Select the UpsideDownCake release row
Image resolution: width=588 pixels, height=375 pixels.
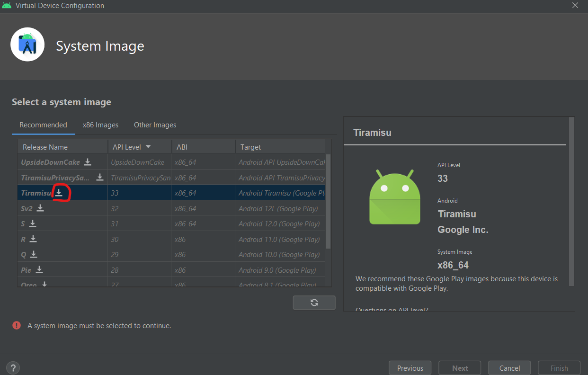[x=171, y=162]
